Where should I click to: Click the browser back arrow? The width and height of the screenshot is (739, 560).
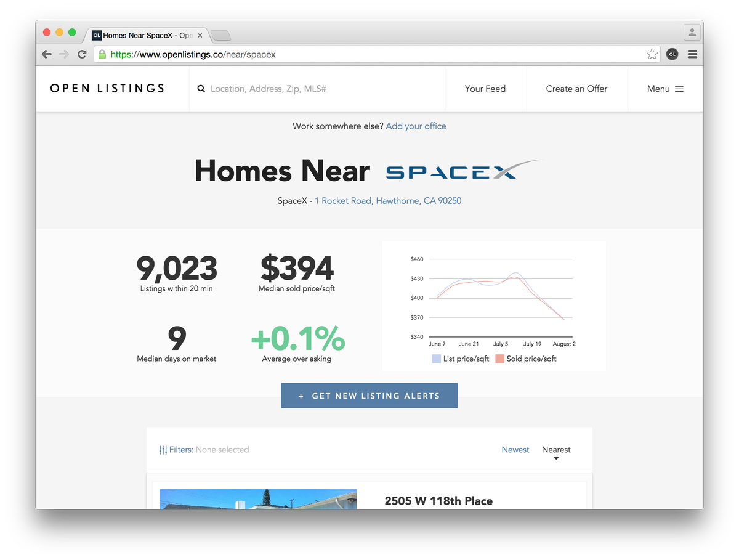tap(47, 54)
